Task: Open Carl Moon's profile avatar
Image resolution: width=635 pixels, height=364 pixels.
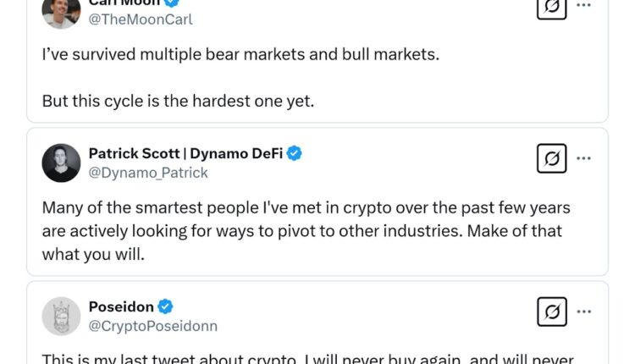Action: [62, 10]
